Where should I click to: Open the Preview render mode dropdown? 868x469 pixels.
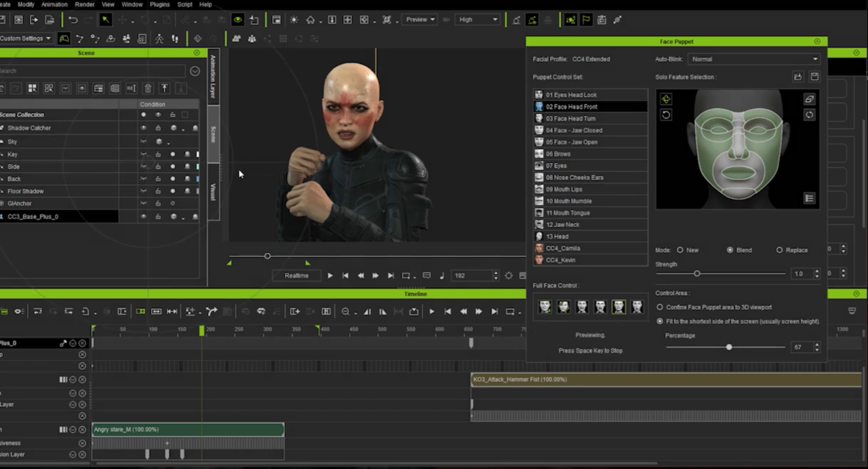point(419,19)
